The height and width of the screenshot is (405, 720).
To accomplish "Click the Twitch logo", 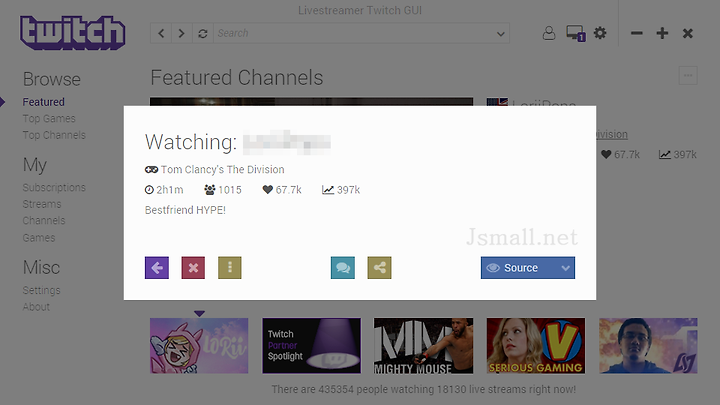I will click(73, 33).
